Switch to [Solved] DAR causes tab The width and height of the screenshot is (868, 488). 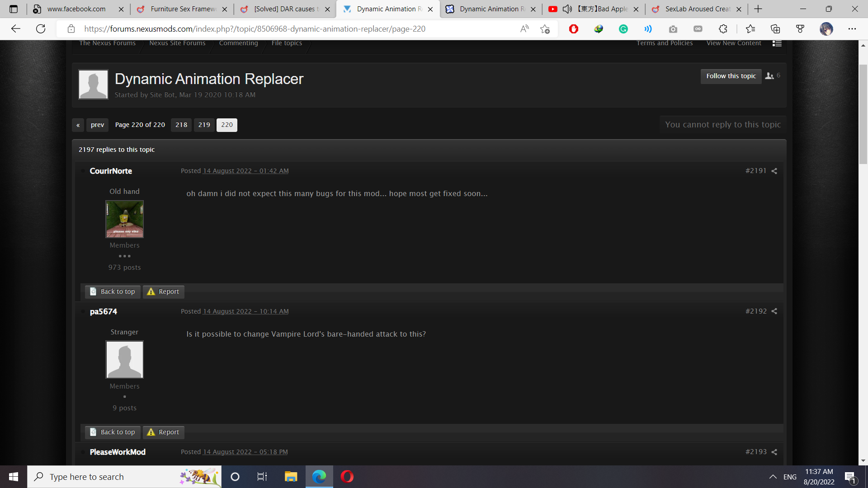point(286,9)
